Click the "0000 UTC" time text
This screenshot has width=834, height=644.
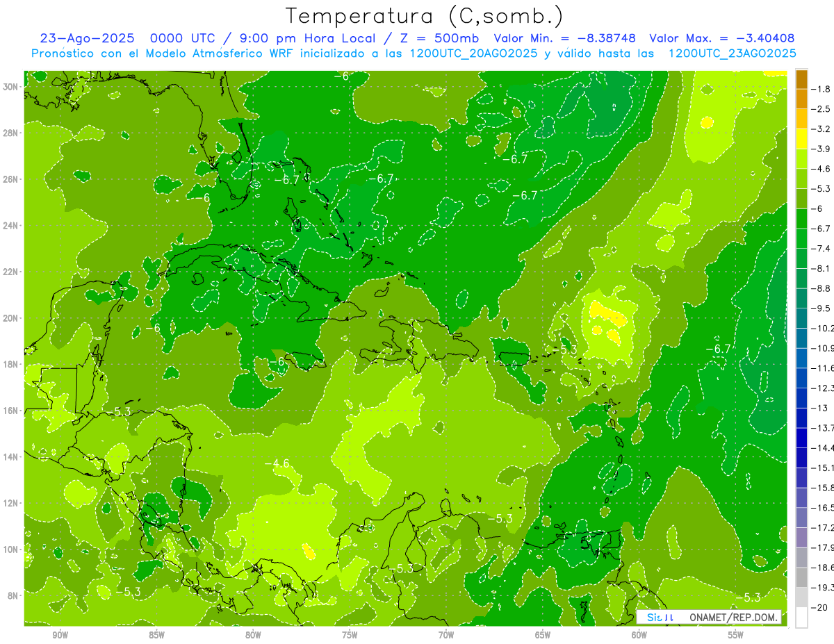[186, 39]
